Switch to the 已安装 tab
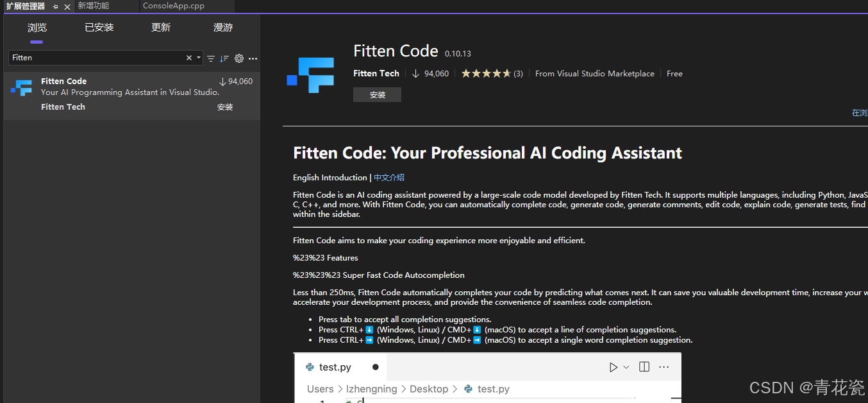The height and width of the screenshot is (403, 868). 99,28
